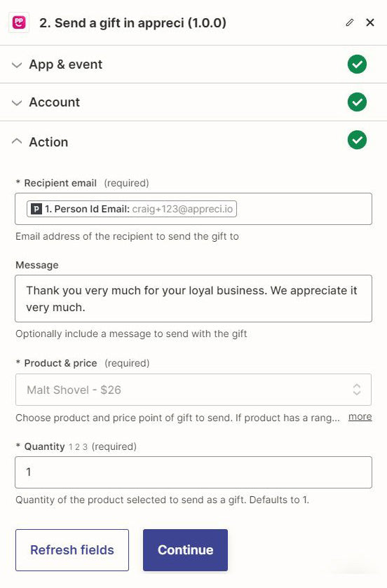Click the Continue button

[x=185, y=549]
